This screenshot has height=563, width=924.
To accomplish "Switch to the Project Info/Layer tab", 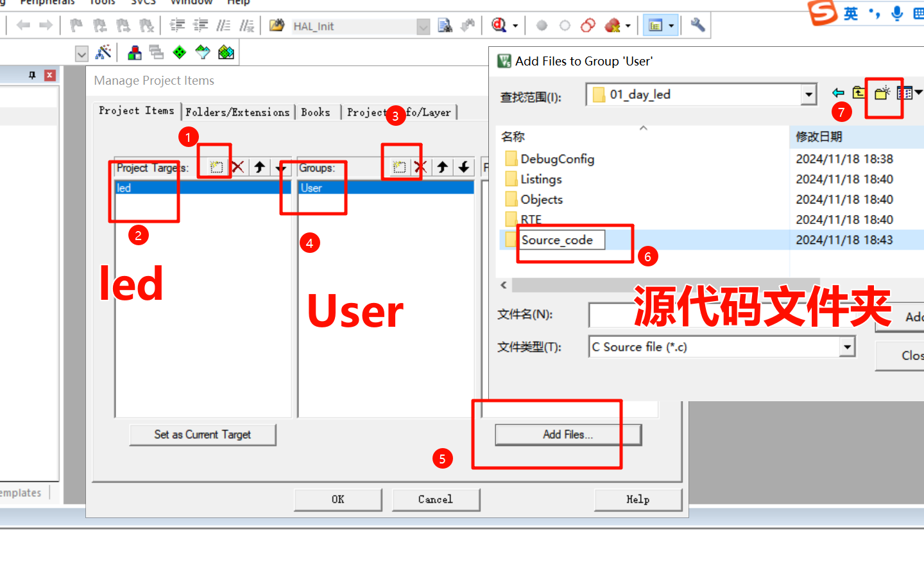I will pyautogui.click(x=399, y=112).
